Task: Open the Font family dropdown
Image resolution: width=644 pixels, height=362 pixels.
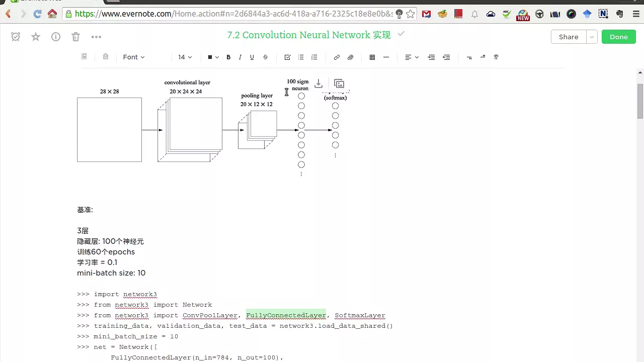Action: (134, 57)
